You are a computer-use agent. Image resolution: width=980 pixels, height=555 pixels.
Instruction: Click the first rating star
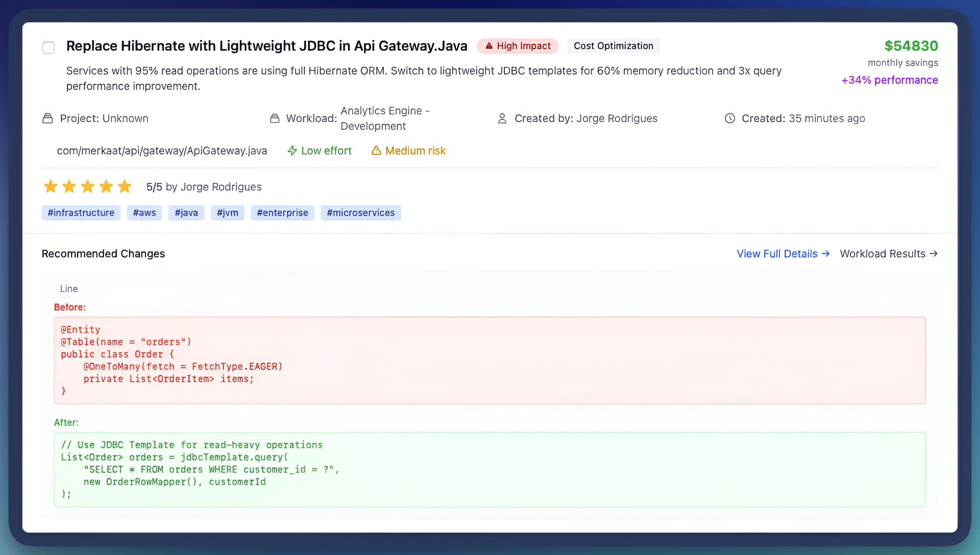[x=51, y=187]
